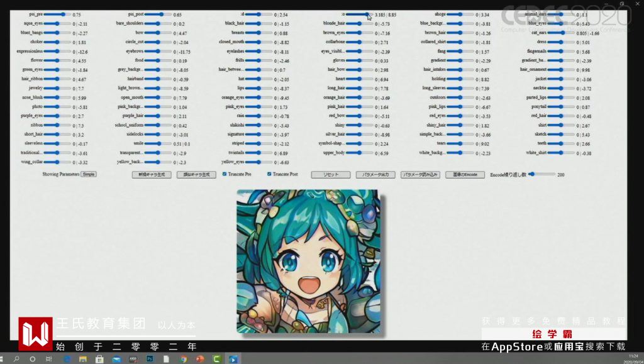This screenshot has width=644, height=364.
Task: Adjust the Encode繰り返し数 slider
Action: tap(541, 174)
